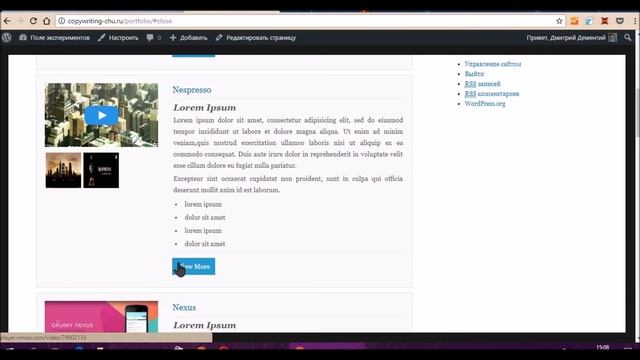Viewport: 640px width, 360px height.
Task: Click the Nespresso 'Lorem Ipsum' heading
Action: pyautogui.click(x=204, y=108)
